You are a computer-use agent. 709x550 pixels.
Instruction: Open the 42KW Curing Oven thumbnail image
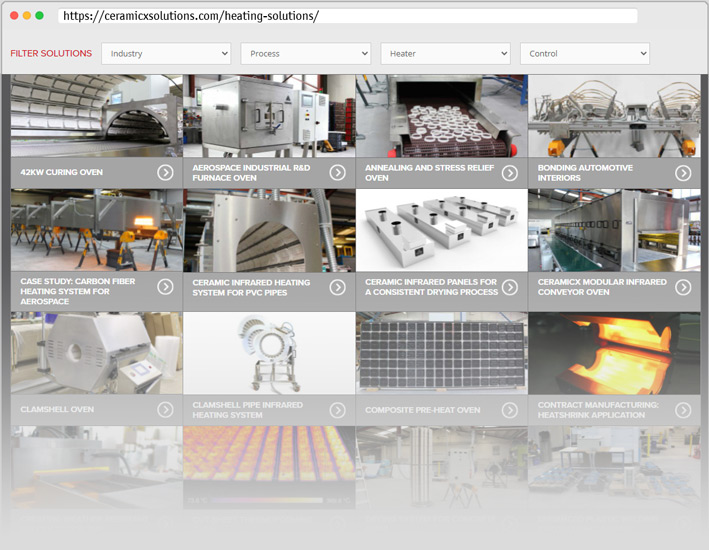97,116
